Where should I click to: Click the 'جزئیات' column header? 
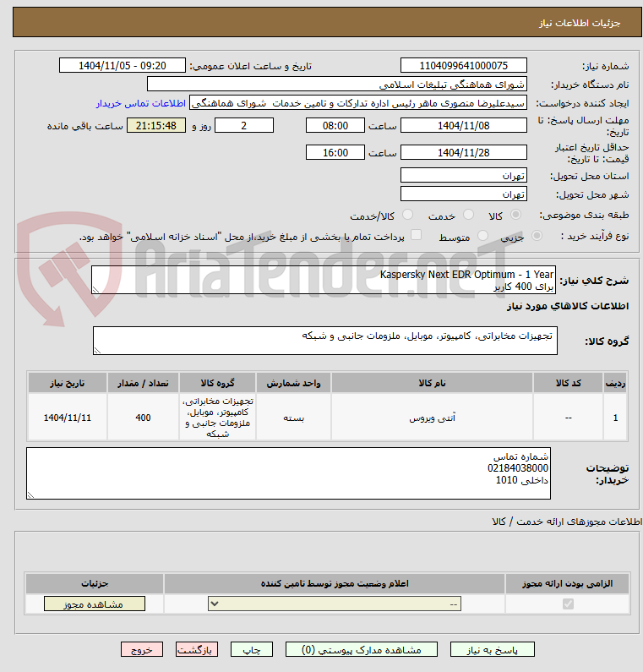pos(95,583)
